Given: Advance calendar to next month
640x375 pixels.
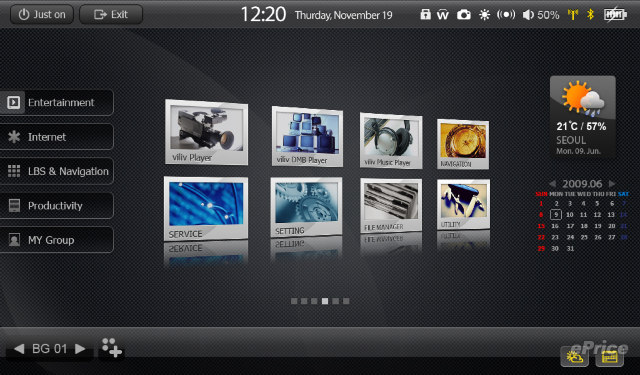Looking at the screenshot, I should coord(611,184).
